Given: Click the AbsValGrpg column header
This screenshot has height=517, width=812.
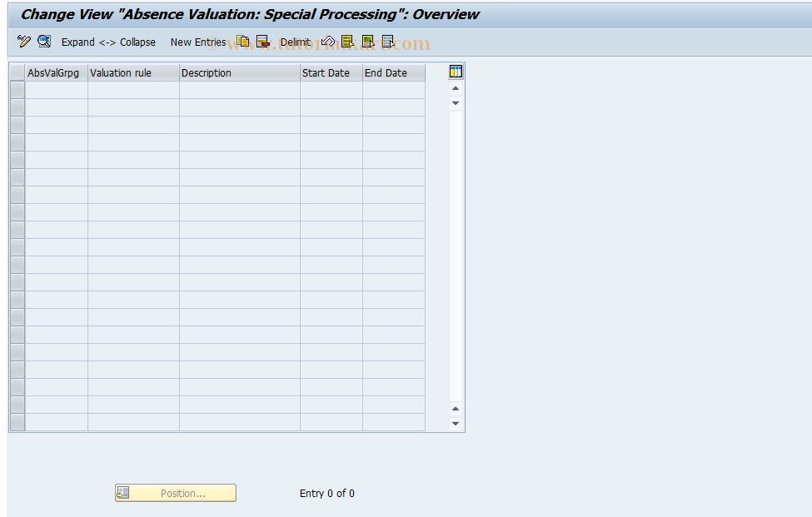Looking at the screenshot, I should click(x=57, y=73).
